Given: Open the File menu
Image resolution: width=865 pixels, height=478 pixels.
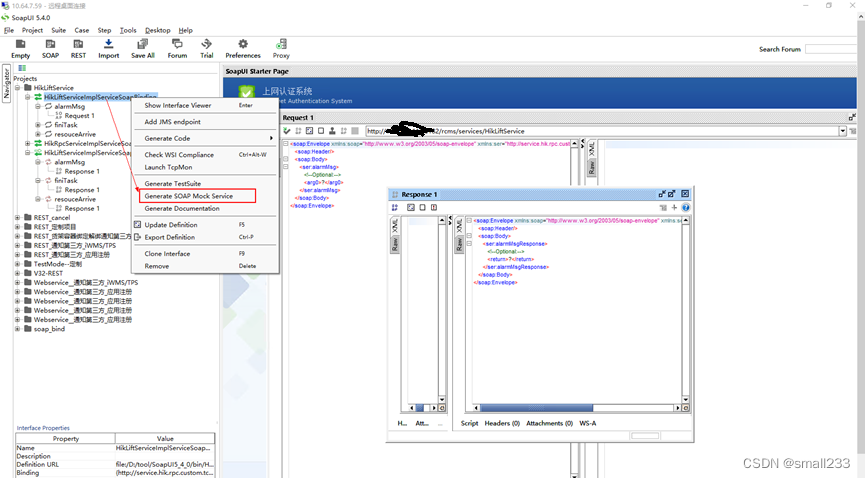Looking at the screenshot, I should pos(9,30).
